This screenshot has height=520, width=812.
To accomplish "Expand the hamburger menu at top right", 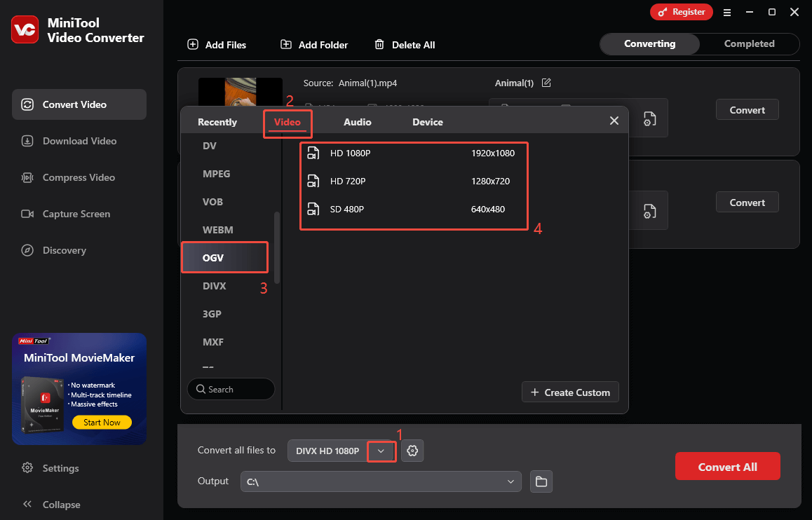I will [x=727, y=12].
